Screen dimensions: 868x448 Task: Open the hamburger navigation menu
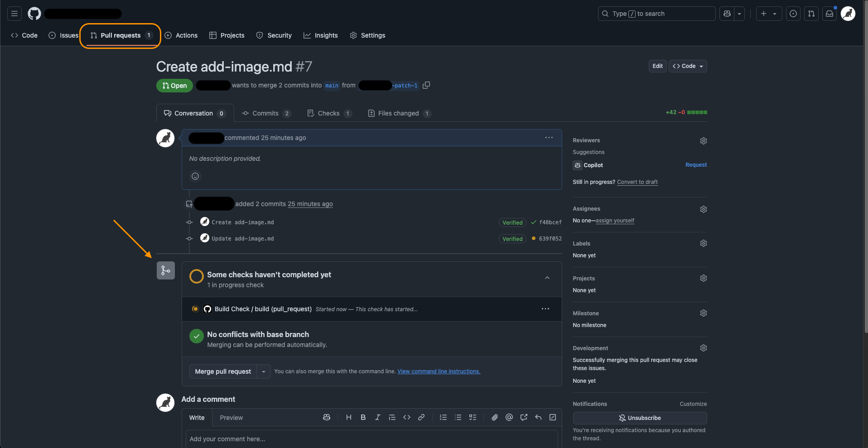[14, 14]
